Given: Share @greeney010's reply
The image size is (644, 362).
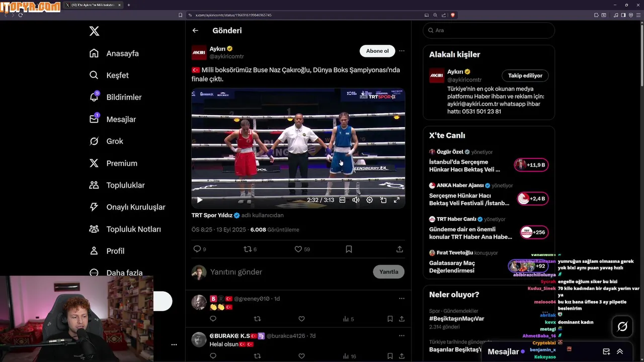Looking at the screenshot, I should point(401,319).
